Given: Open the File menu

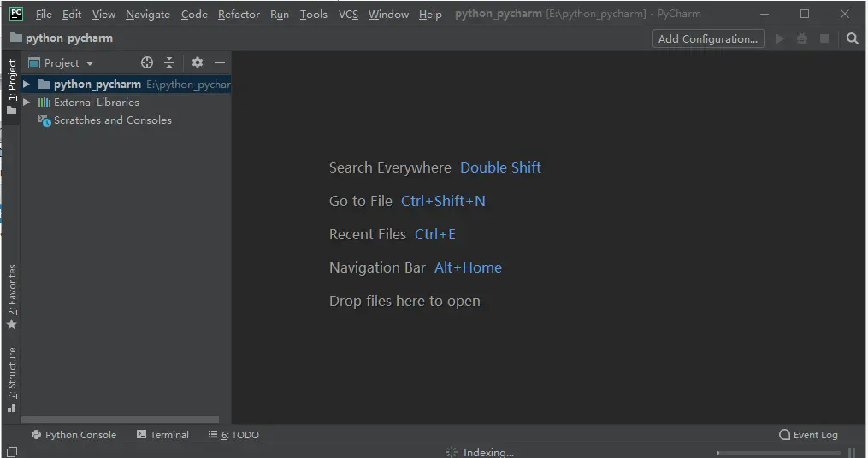Looking at the screenshot, I should coord(44,15).
